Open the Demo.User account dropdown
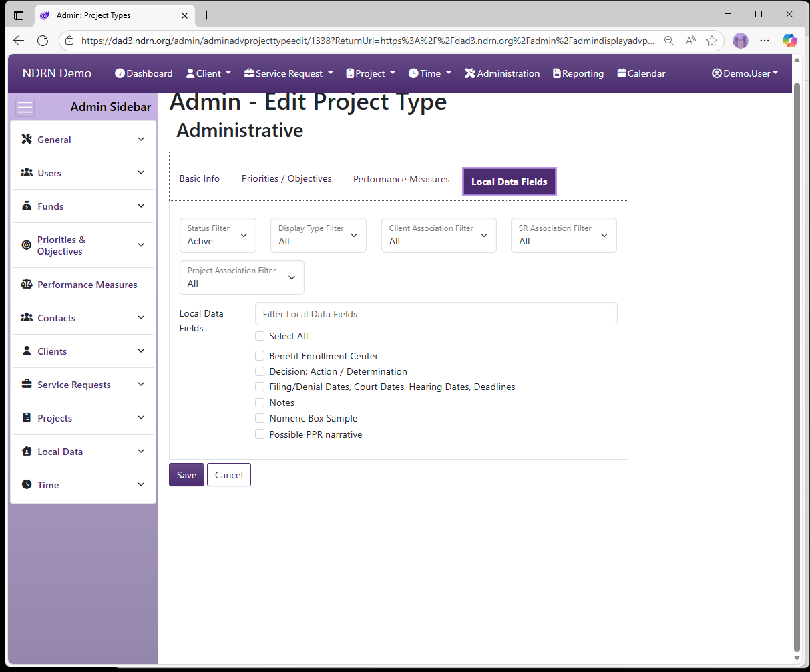 [745, 73]
